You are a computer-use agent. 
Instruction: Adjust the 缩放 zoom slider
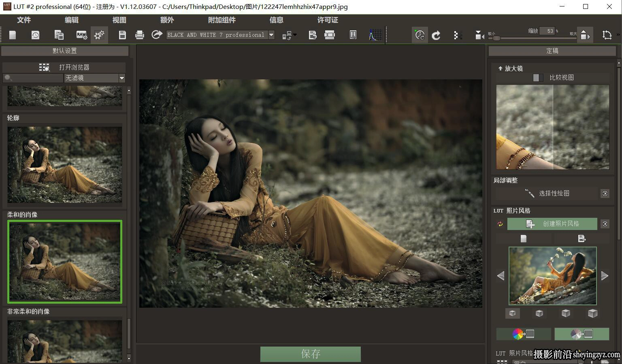pyautogui.click(x=532, y=38)
